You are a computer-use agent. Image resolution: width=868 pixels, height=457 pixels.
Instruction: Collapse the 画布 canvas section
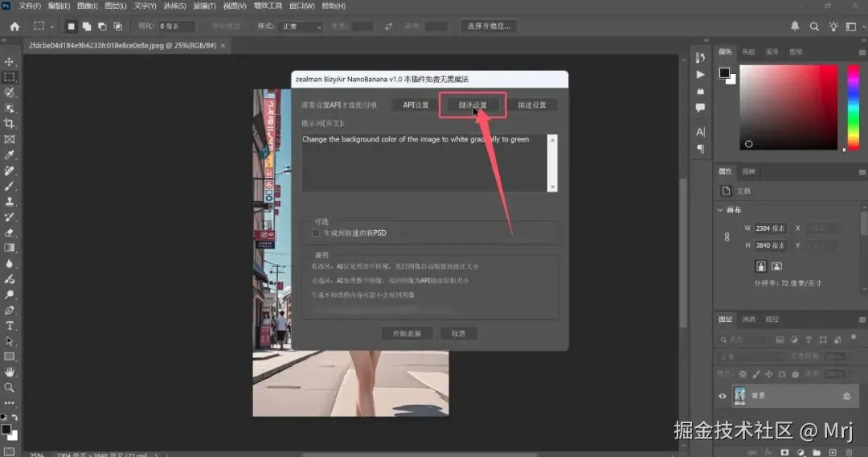[720, 210]
